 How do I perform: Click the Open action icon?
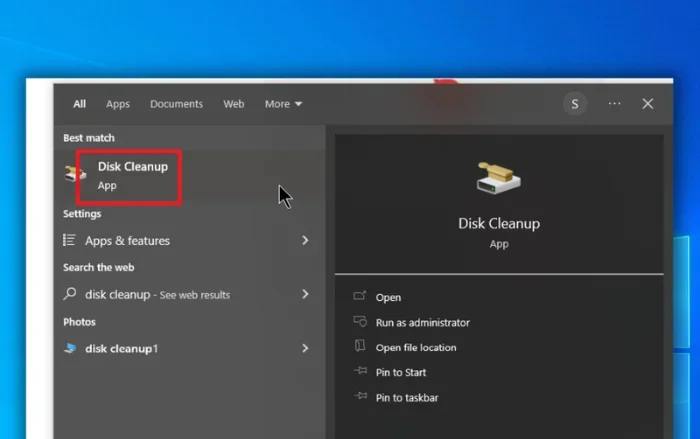[360, 296]
